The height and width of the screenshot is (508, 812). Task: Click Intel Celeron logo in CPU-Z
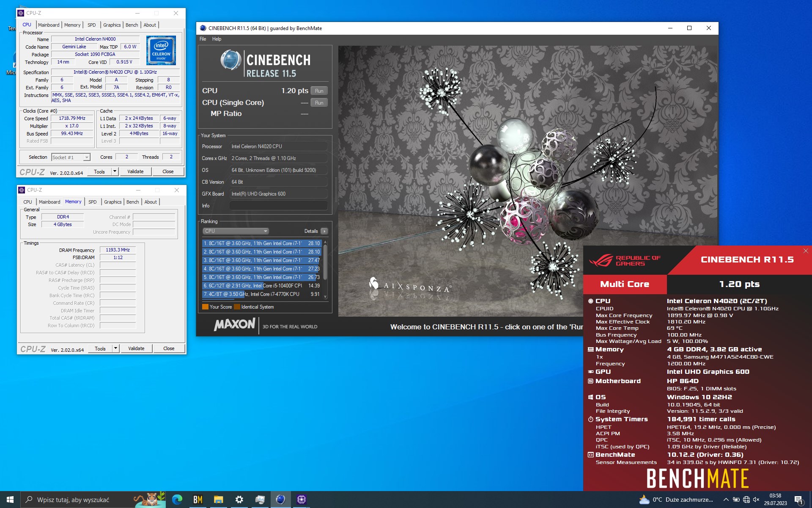[161, 50]
